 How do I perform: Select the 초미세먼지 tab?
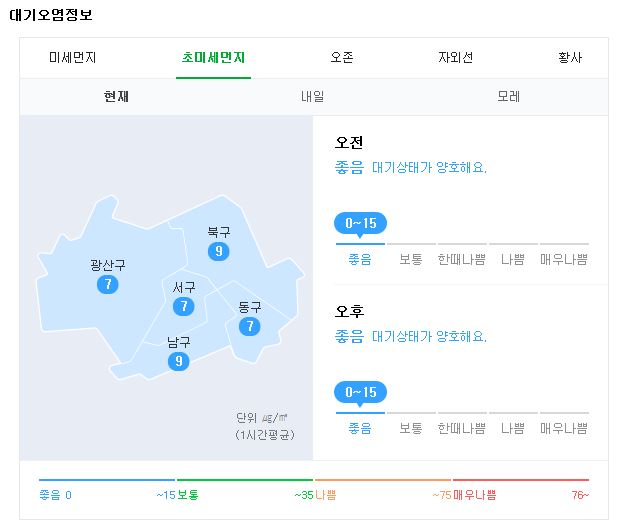pos(213,57)
